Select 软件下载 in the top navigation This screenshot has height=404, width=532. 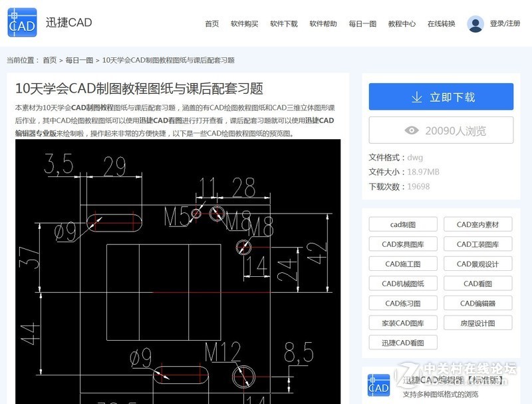pyautogui.click(x=284, y=24)
